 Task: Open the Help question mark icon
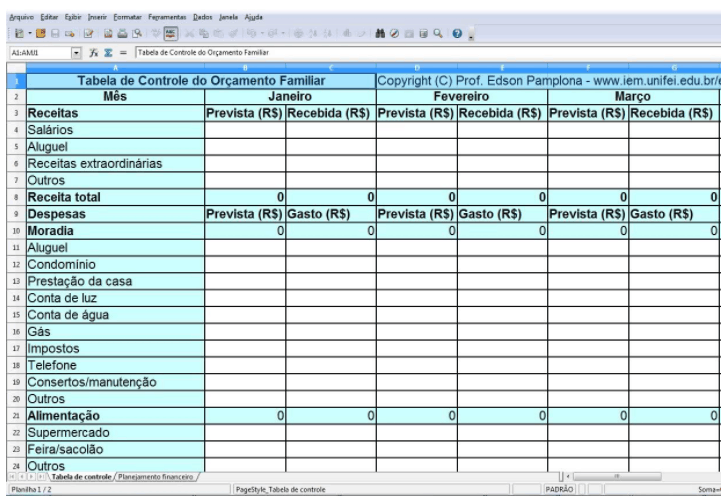tap(455, 32)
